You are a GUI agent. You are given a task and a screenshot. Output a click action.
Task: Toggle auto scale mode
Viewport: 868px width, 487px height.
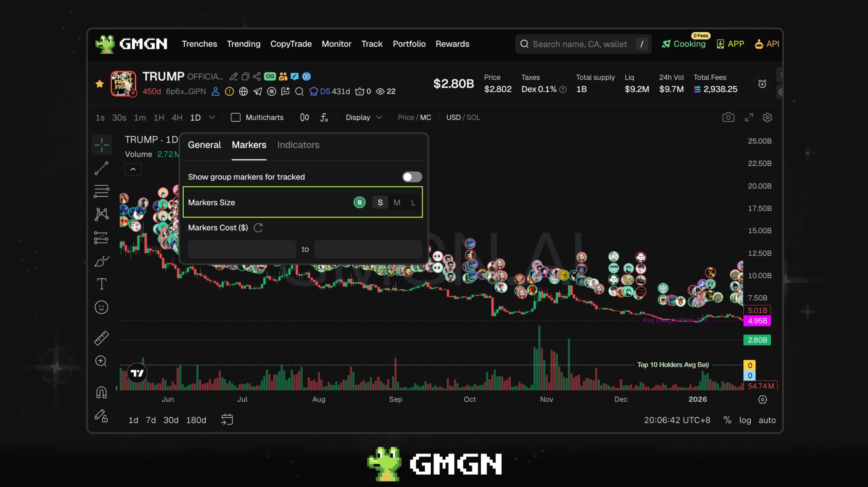click(767, 420)
